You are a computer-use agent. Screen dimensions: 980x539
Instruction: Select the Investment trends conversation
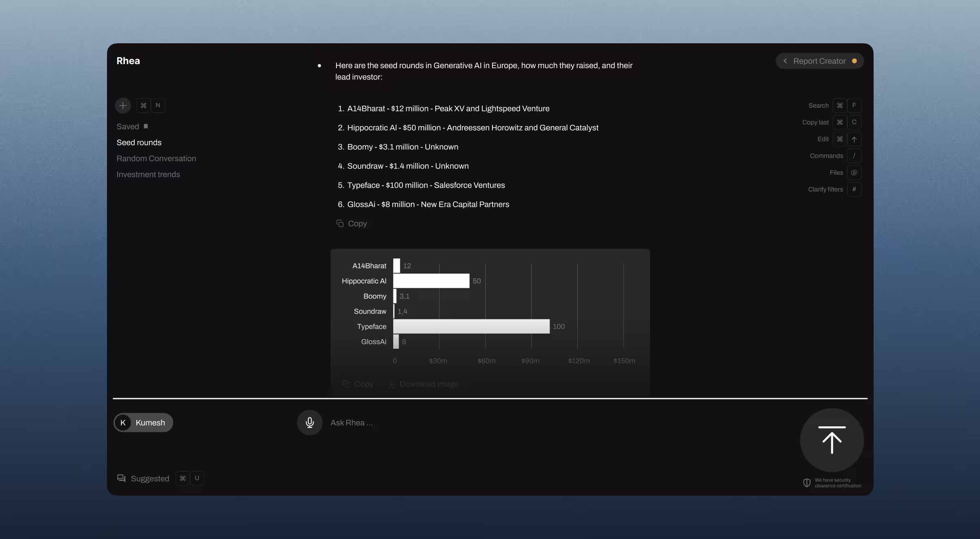pos(148,174)
